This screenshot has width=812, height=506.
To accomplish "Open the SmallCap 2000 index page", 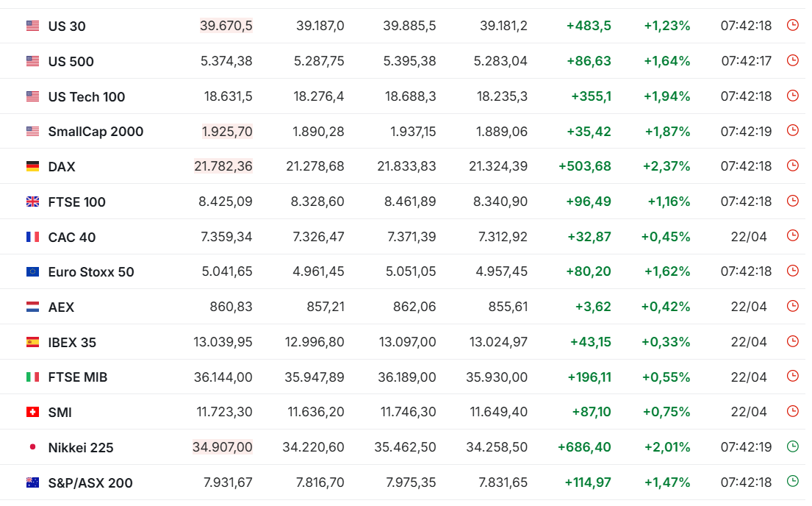I will pyautogui.click(x=96, y=132).
